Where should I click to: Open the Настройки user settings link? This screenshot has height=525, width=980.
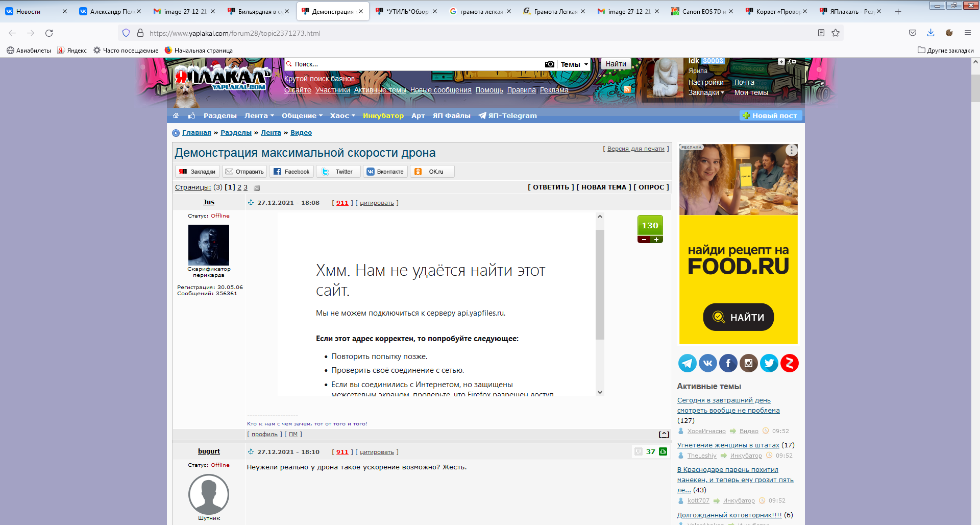pos(706,82)
